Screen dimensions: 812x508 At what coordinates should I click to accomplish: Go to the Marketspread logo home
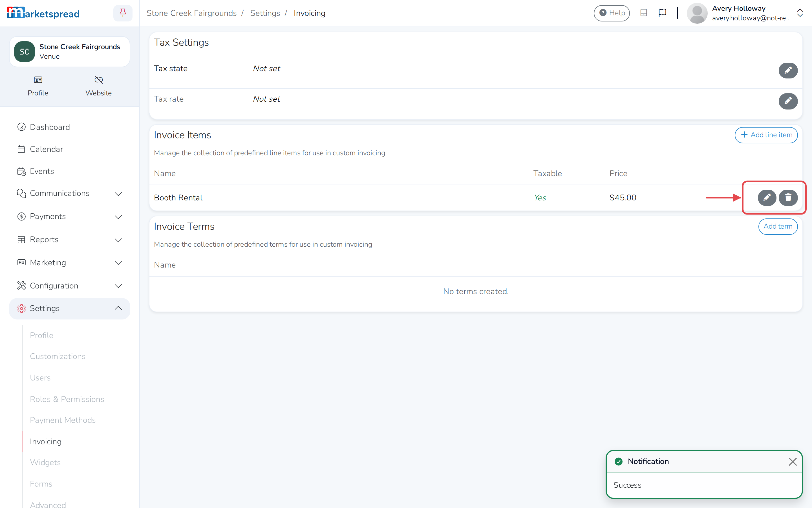[43, 13]
